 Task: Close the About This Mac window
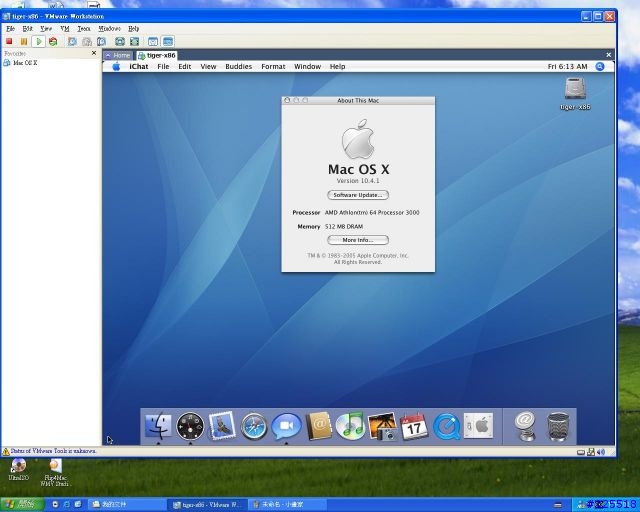pyautogui.click(x=287, y=100)
